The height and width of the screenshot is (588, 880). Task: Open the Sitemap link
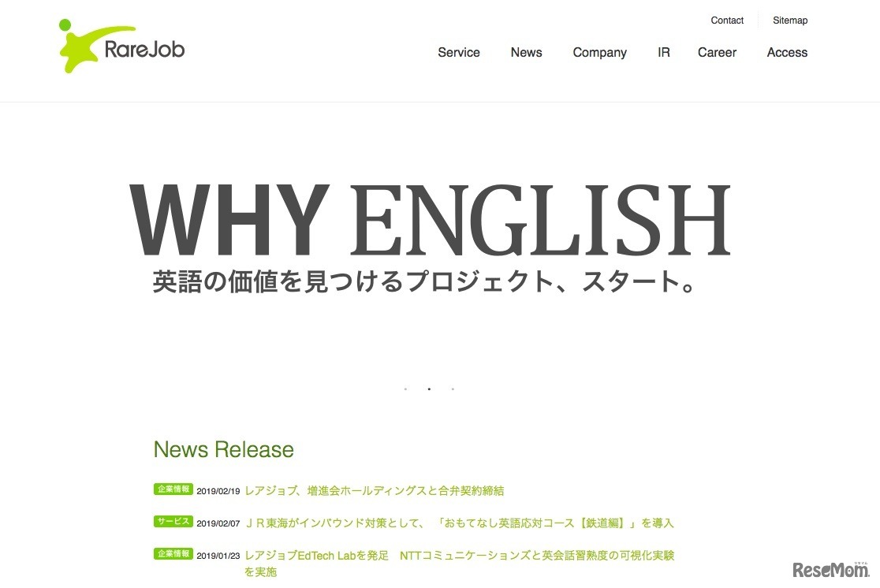pos(789,20)
